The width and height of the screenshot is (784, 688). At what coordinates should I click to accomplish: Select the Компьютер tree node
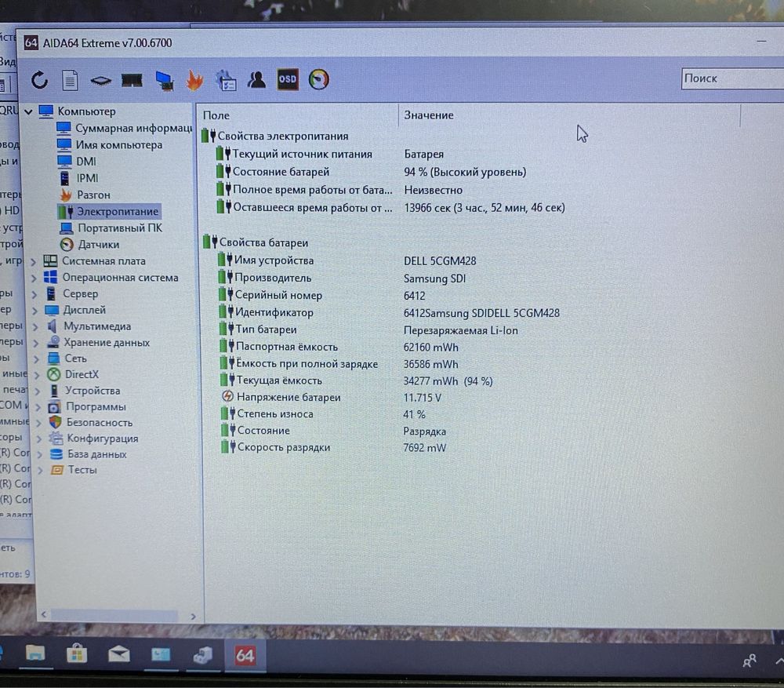(86, 111)
